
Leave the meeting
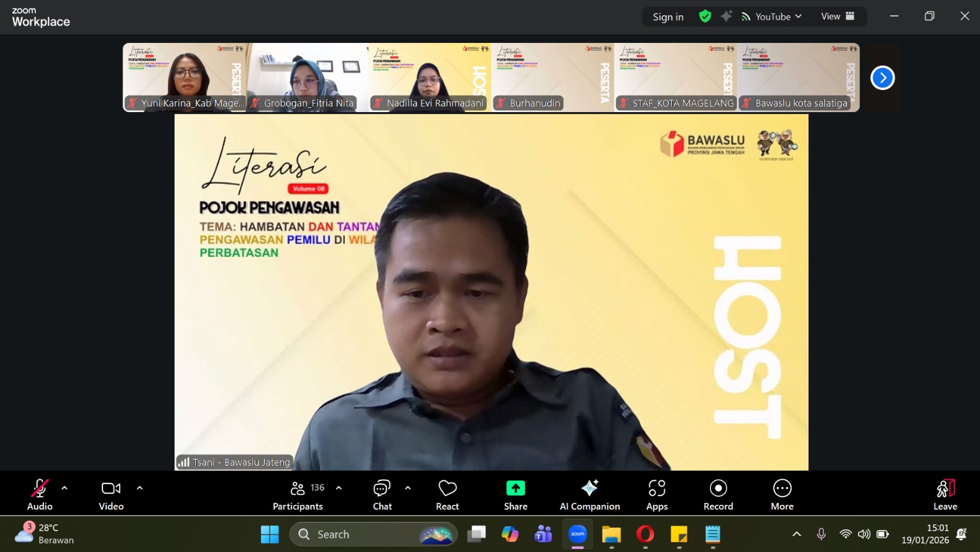(x=945, y=494)
